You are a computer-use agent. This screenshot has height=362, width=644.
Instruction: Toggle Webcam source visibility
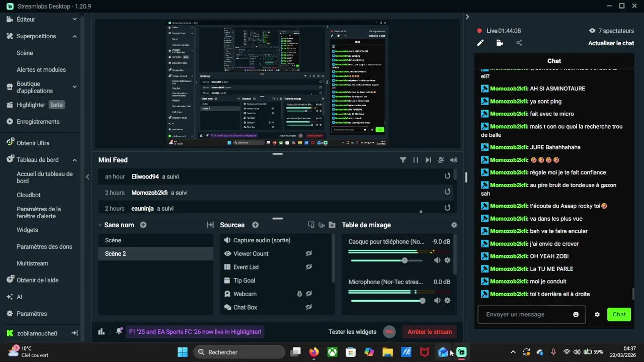coord(309,294)
